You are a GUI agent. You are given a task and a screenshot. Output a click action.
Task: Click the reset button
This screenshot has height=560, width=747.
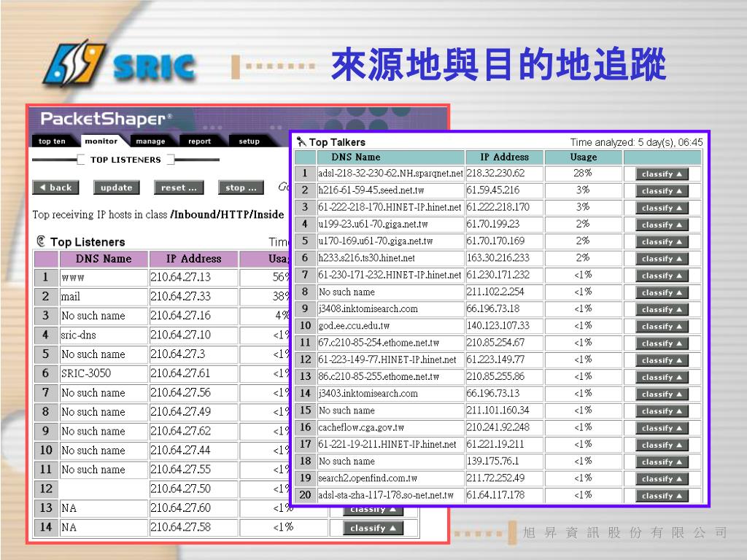pos(179,187)
